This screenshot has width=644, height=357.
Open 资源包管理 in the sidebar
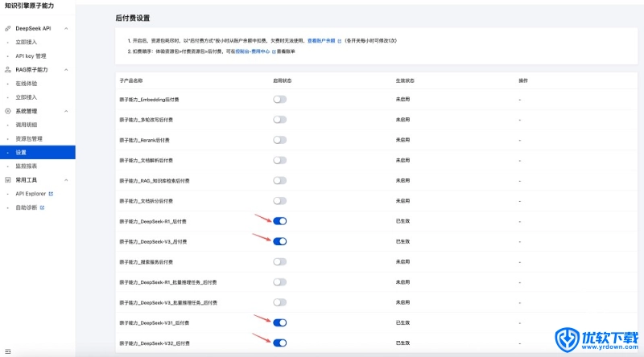click(x=29, y=138)
